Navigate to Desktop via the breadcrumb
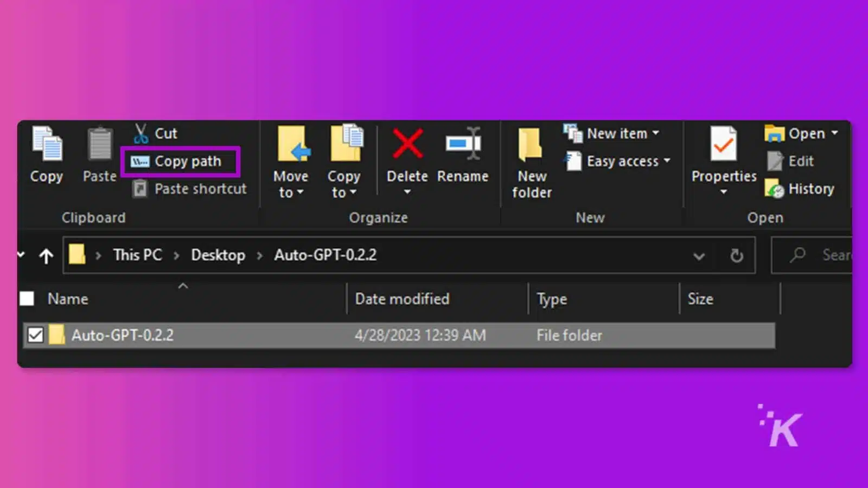The image size is (868, 488). point(218,255)
